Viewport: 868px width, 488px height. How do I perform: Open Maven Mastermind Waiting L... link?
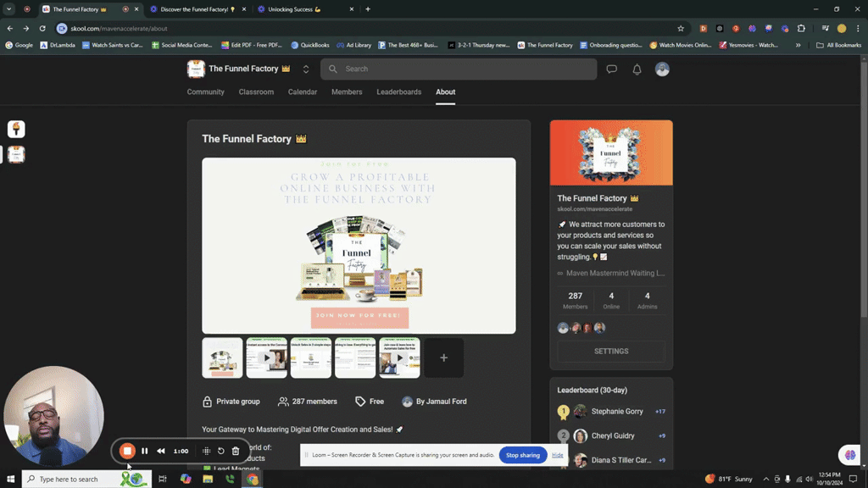pyautogui.click(x=611, y=273)
